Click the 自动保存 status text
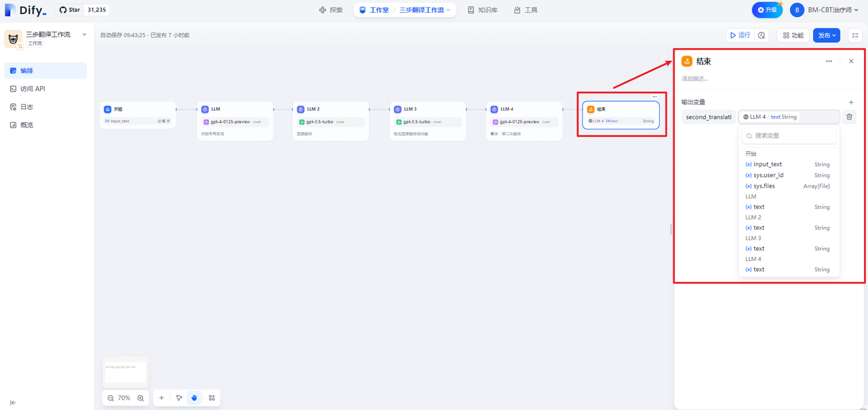868x410 pixels. [x=145, y=35]
